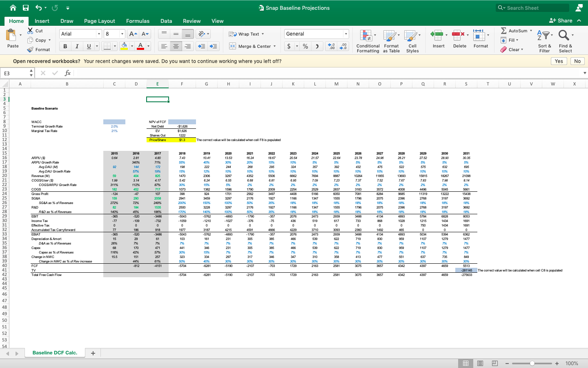Viewport: 588px width, 368px height.
Task: Decrease font size with small A icon
Action: tap(145, 34)
